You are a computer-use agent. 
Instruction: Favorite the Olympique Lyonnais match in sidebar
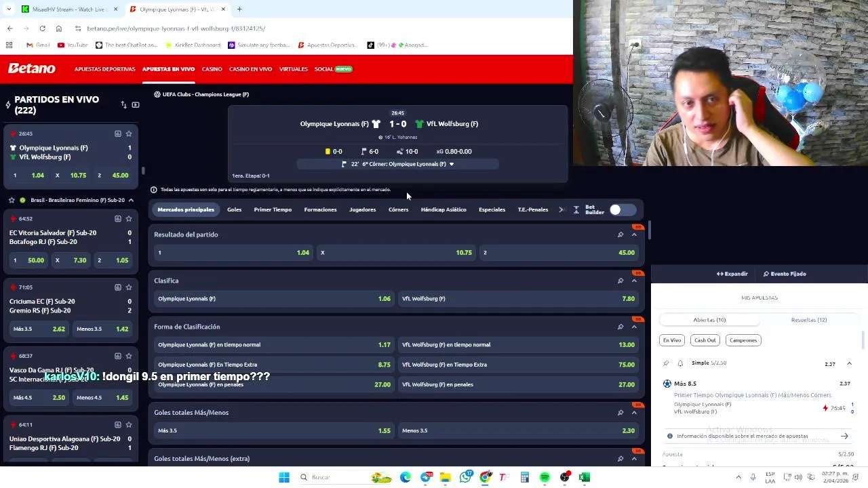(x=129, y=134)
